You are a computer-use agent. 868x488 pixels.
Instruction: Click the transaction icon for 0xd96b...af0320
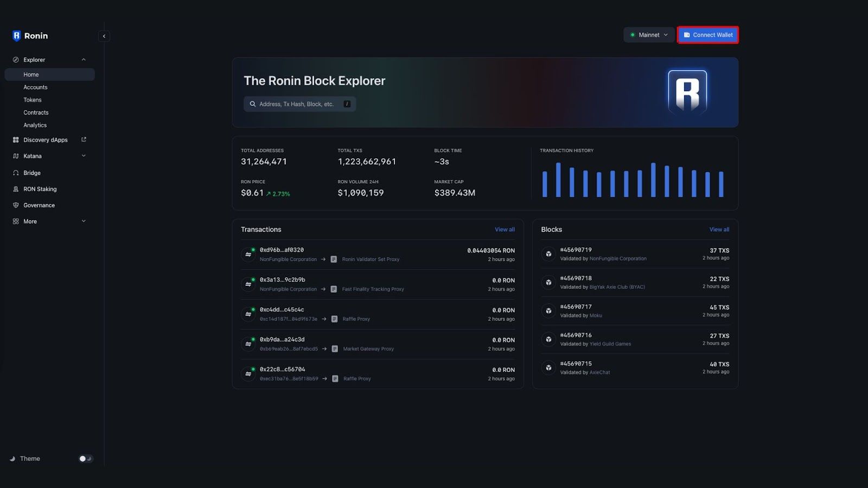248,254
